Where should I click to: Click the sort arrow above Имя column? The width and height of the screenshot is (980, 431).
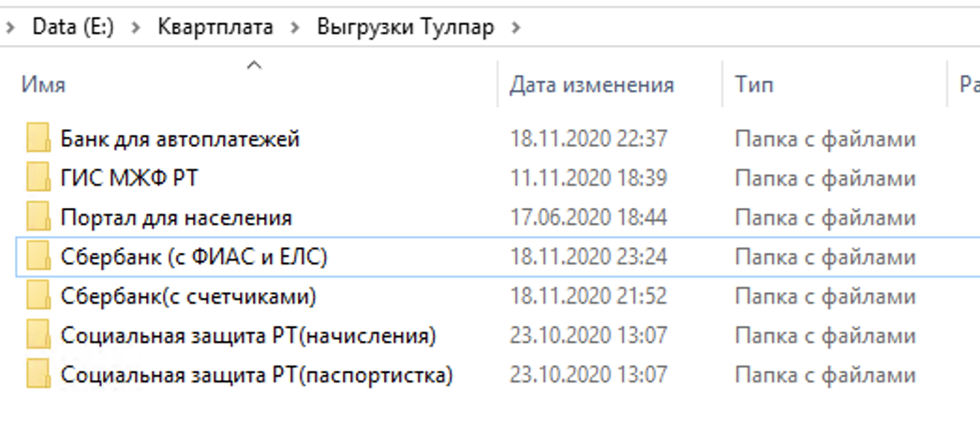pyautogui.click(x=254, y=65)
